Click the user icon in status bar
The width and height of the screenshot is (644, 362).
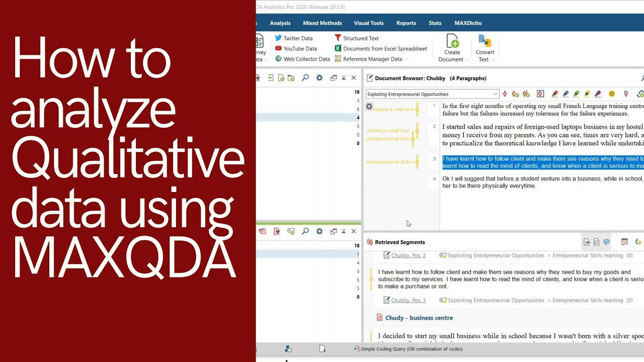(x=288, y=349)
